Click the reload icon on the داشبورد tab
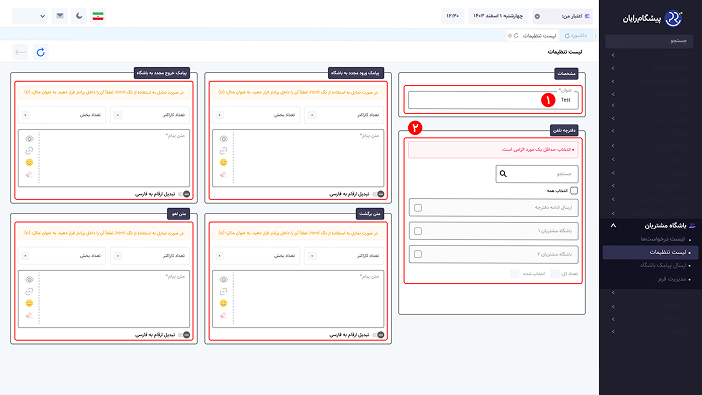This screenshot has width=702, height=395. coord(567,35)
